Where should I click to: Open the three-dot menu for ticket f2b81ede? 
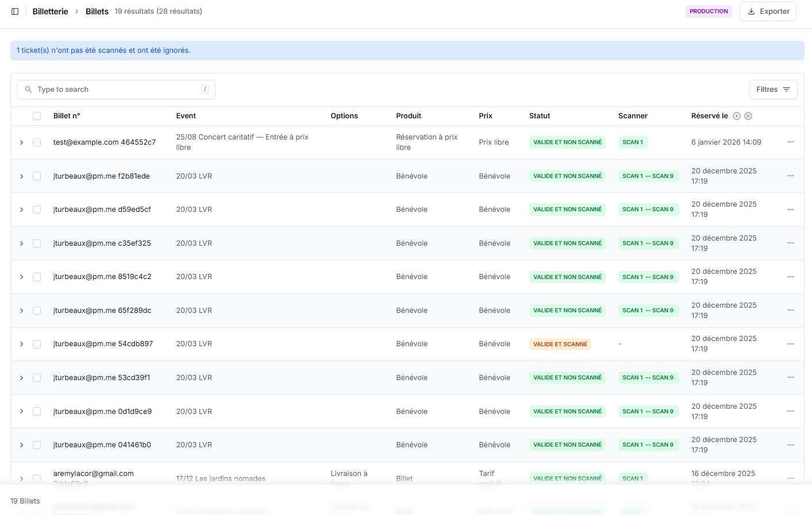click(790, 176)
